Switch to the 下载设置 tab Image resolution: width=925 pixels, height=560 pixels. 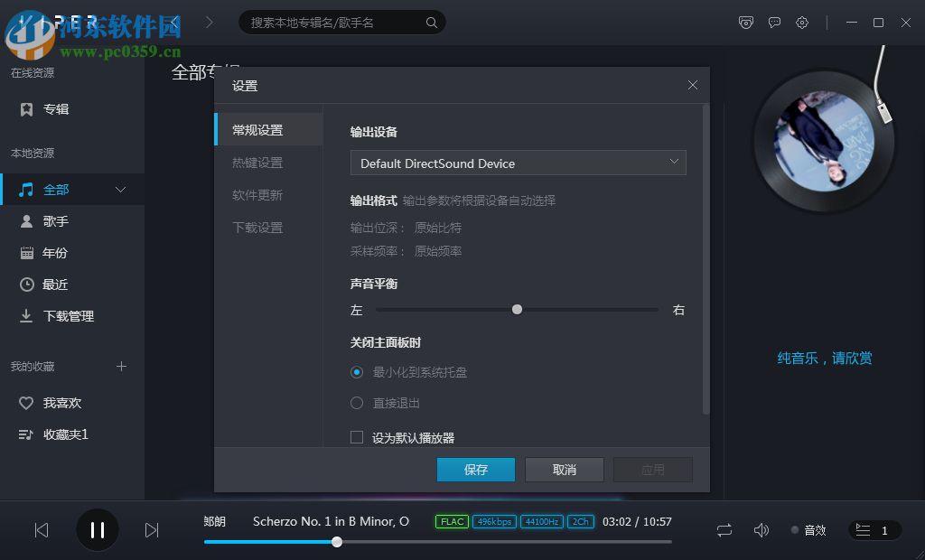tap(257, 227)
